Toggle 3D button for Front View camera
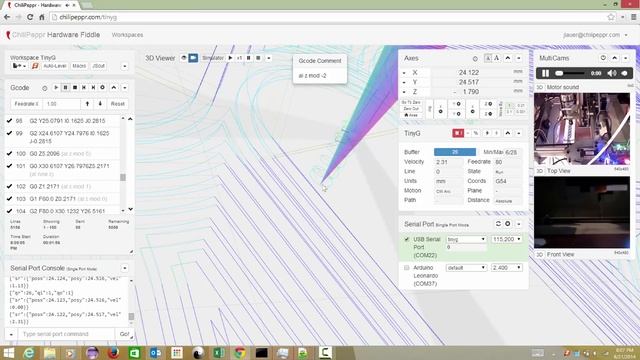The height and width of the screenshot is (360, 640). 540,254
